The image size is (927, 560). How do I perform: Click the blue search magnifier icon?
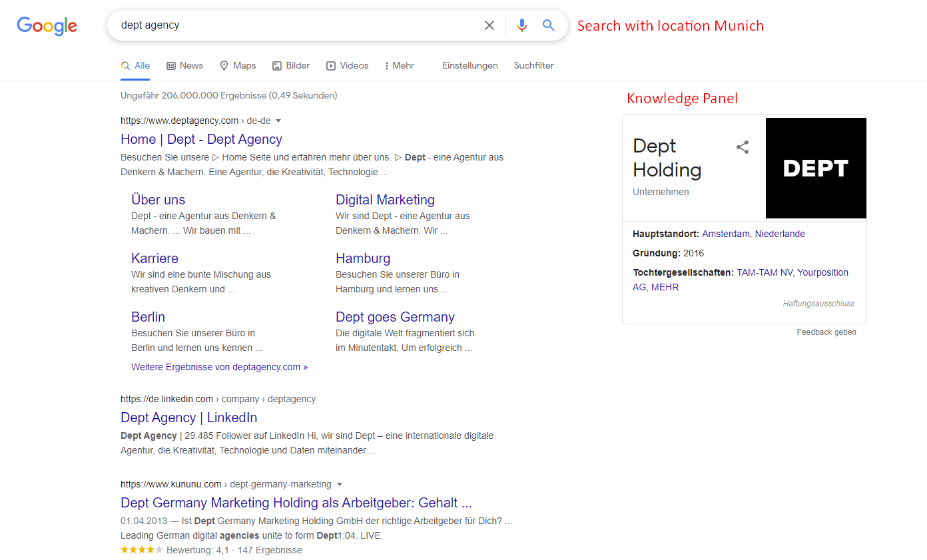548,25
